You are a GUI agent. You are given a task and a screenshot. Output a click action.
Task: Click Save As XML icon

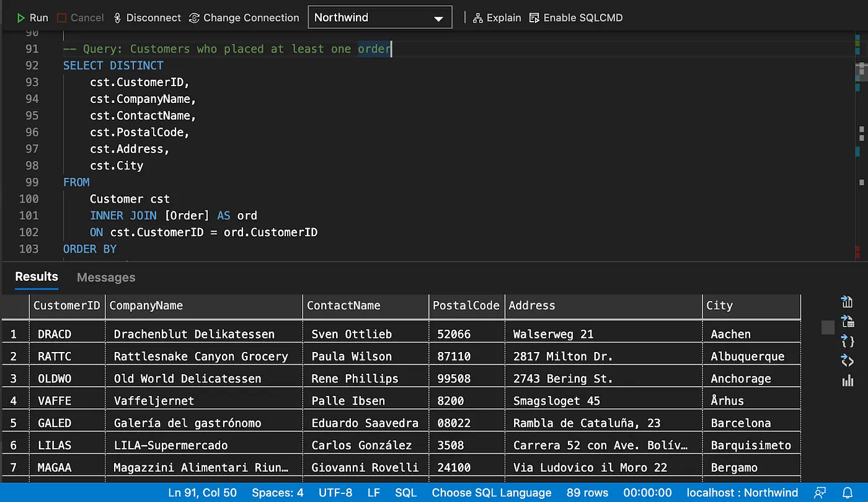tap(847, 361)
